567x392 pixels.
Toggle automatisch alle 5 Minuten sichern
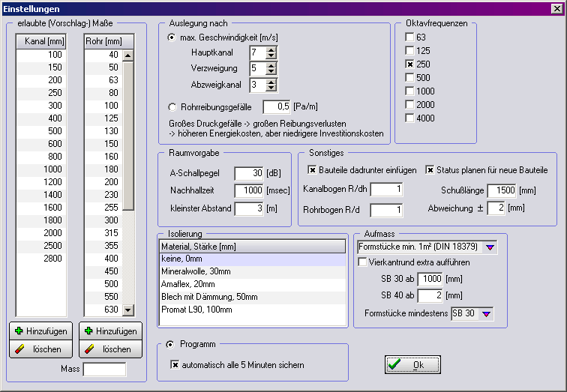click(x=175, y=365)
